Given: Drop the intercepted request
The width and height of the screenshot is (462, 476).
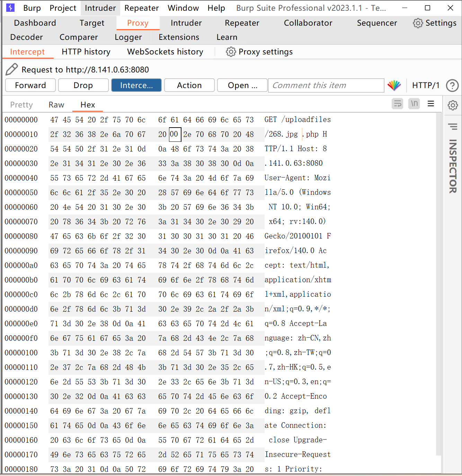Looking at the screenshot, I should pyautogui.click(x=83, y=85).
